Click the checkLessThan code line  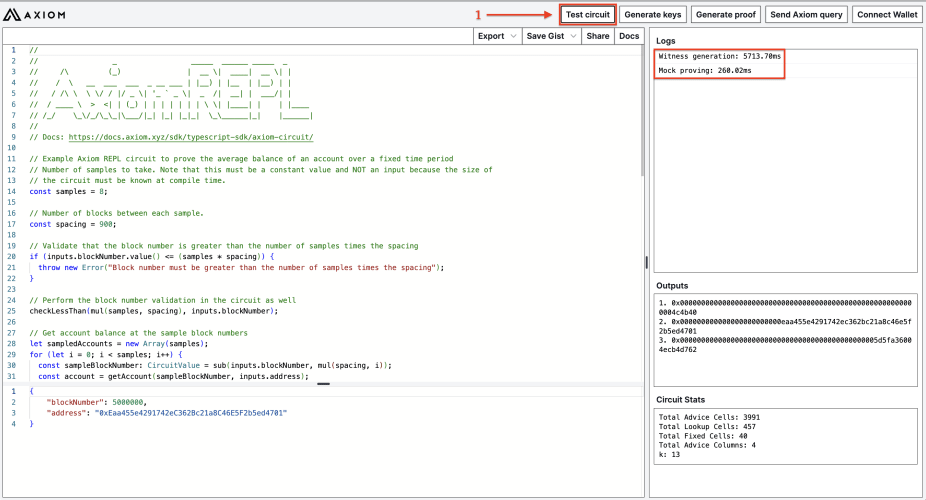point(154,311)
